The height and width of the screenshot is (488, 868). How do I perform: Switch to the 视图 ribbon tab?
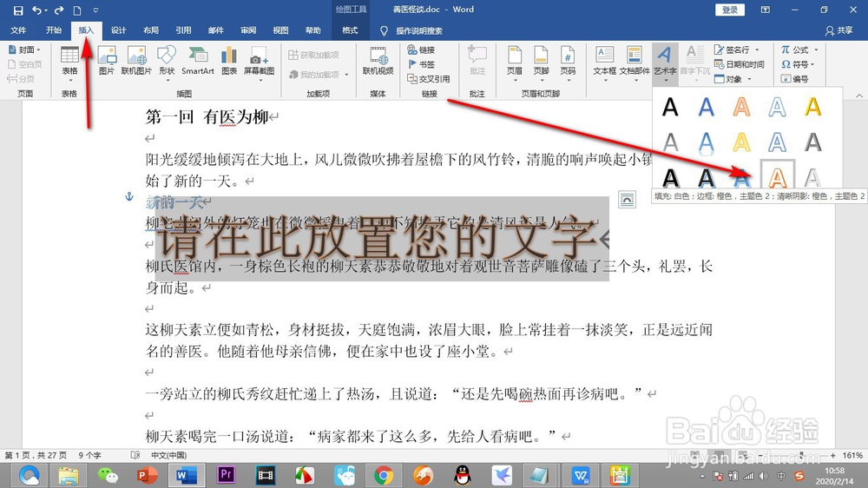[x=280, y=30]
